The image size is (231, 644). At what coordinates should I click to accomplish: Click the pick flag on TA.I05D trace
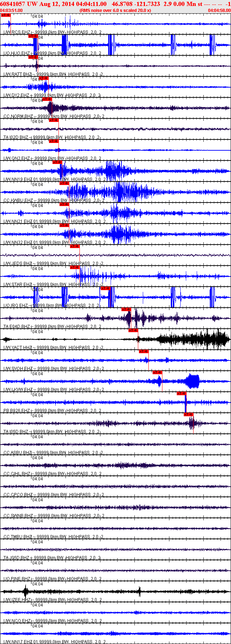[189, 415]
